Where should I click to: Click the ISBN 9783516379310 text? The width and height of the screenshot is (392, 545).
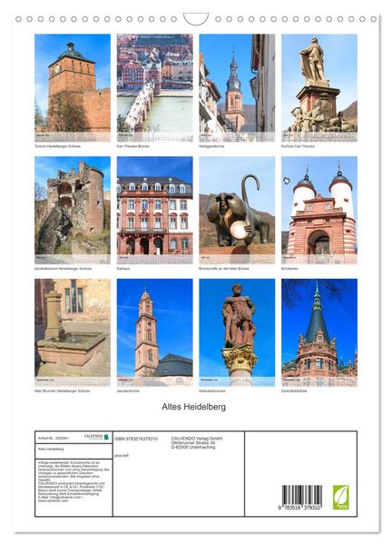click(x=136, y=439)
